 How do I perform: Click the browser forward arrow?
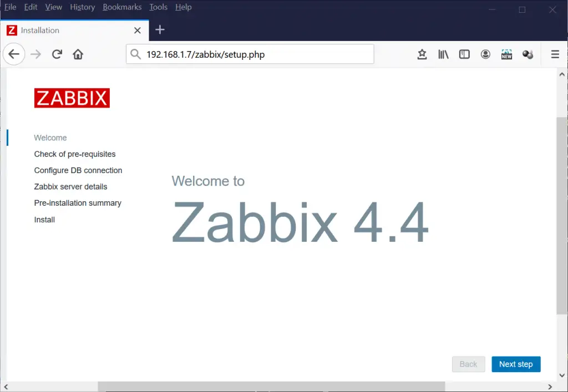[35, 54]
